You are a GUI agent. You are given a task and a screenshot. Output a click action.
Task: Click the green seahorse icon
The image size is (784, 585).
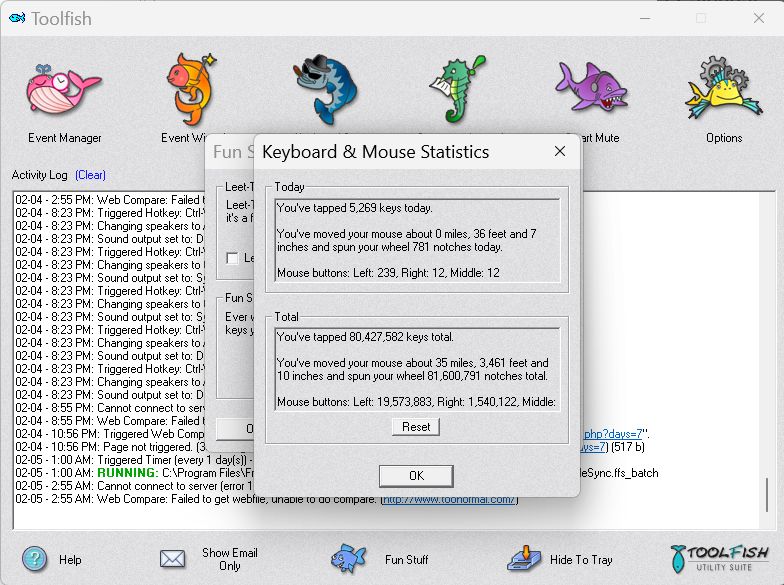[x=457, y=88]
